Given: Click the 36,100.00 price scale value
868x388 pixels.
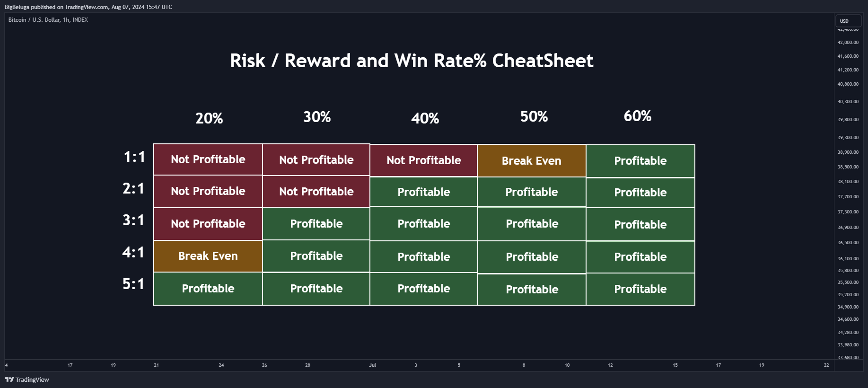Looking at the screenshot, I should tap(848, 259).
